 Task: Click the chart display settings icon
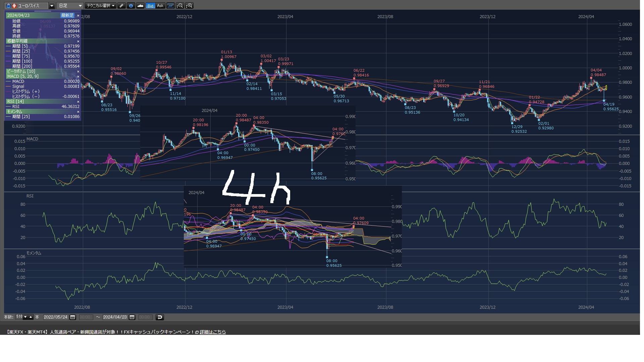click(x=170, y=6)
